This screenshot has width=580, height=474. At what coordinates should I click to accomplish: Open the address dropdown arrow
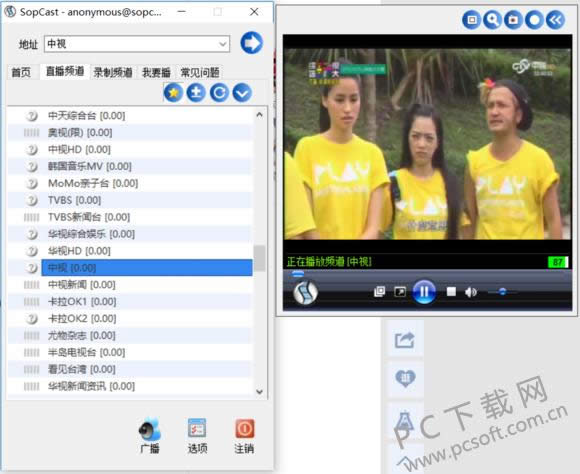[x=223, y=44]
